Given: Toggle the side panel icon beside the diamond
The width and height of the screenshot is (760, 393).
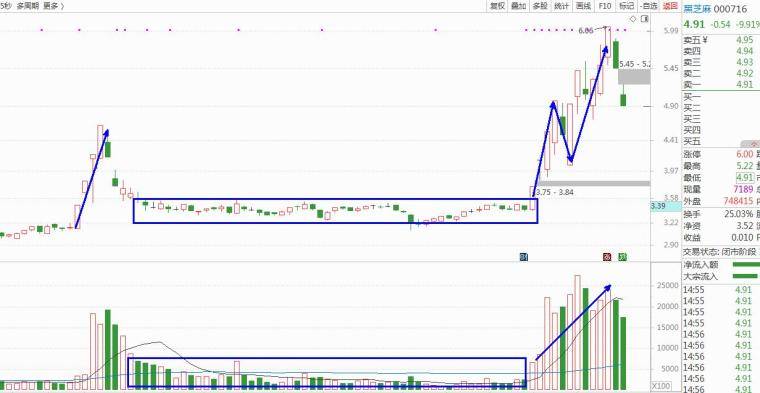Looking at the screenshot, I should coord(644,19).
